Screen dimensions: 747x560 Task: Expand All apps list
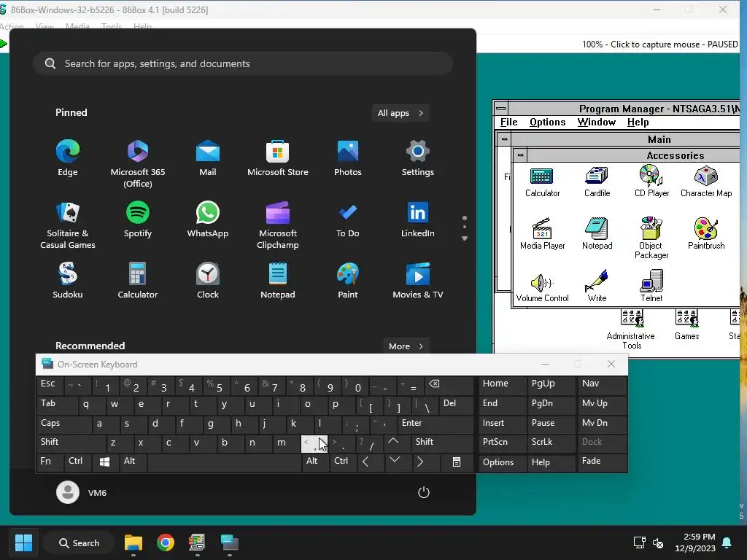click(x=400, y=113)
